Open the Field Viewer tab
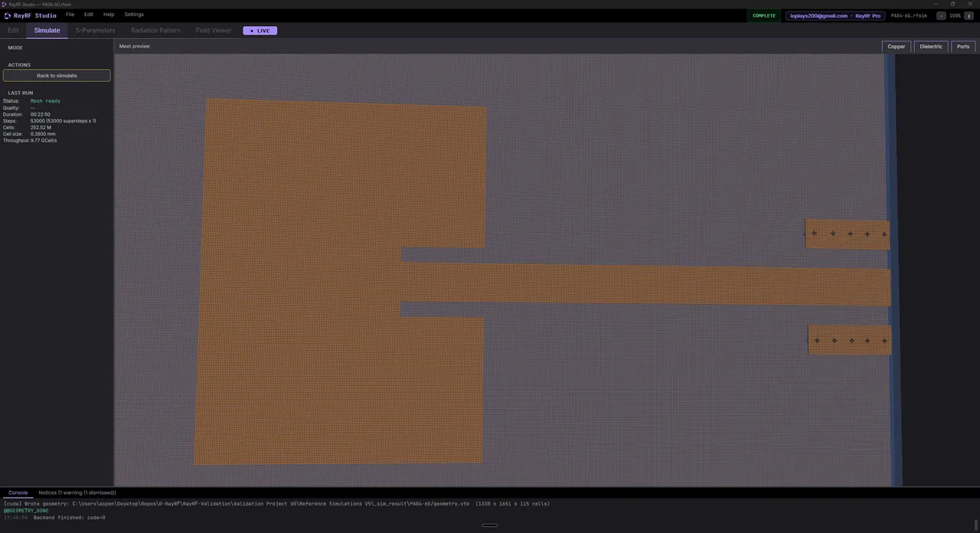980x533 pixels. (214, 31)
